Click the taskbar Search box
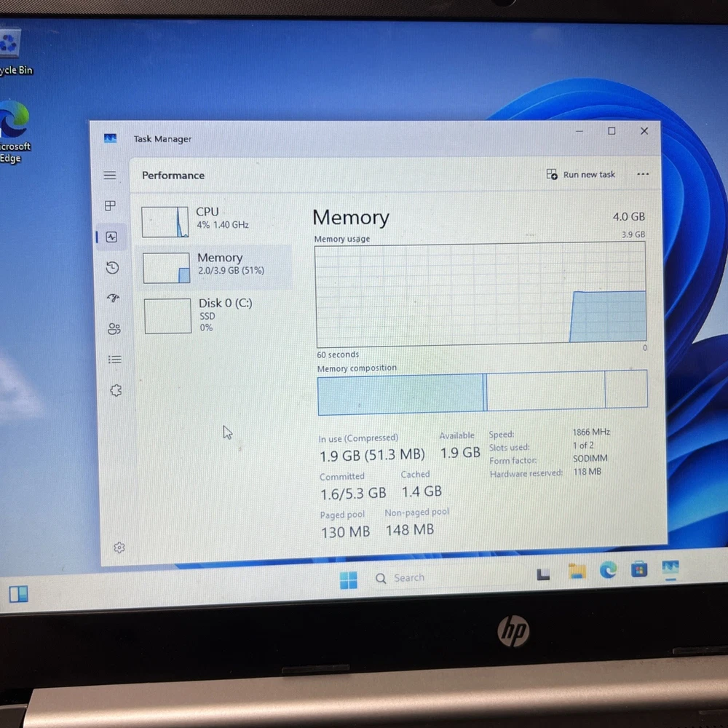 [409, 578]
